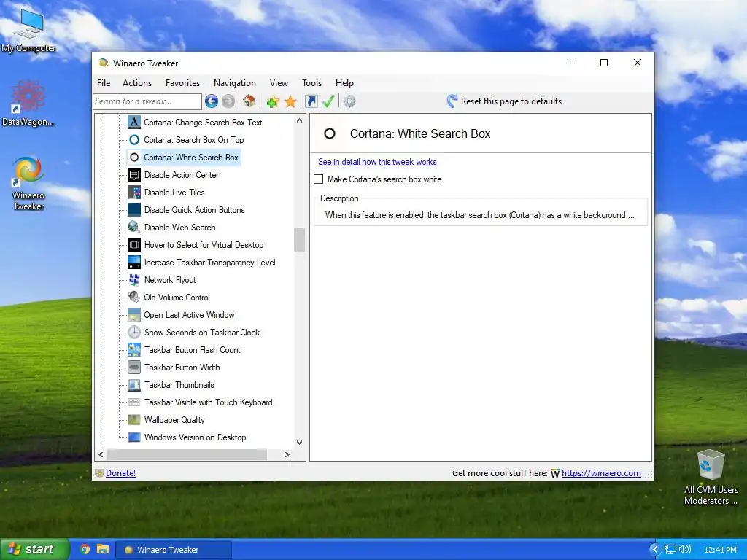
Task: Select Increase Taskbar Transparency Level
Action: click(209, 262)
